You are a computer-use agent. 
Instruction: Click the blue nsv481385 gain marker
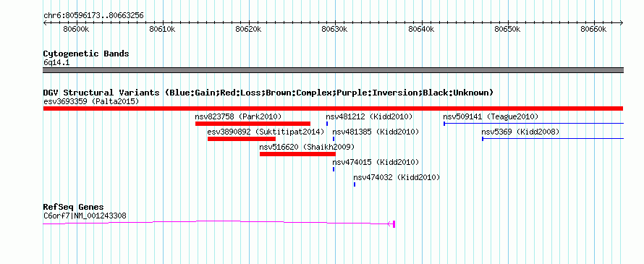pyautogui.click(x=334, y=139)
